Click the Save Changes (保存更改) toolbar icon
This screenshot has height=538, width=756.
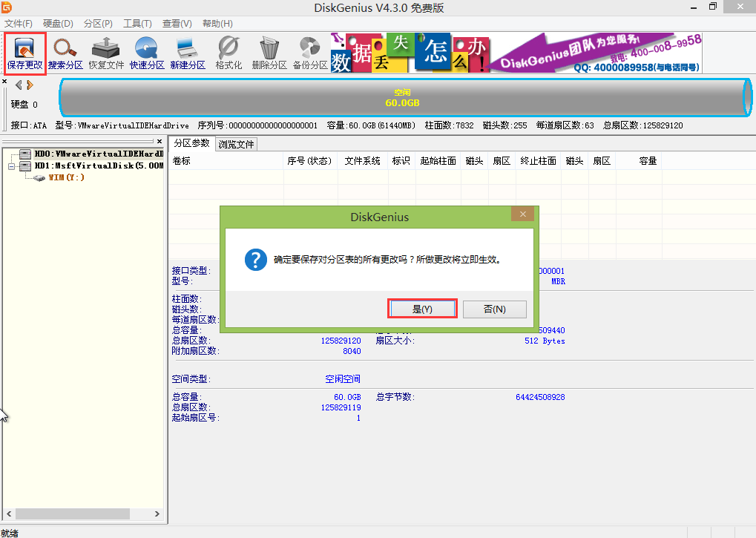[x=25, y=52]
